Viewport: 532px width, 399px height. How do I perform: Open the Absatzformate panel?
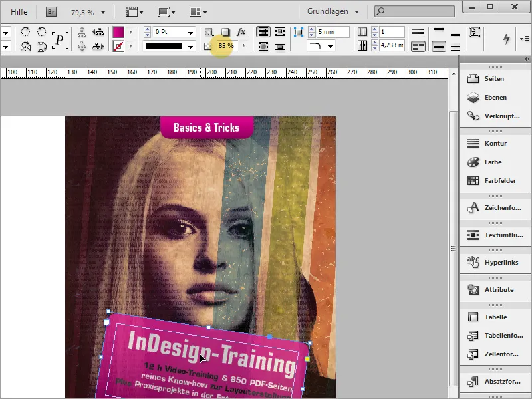[495, 381]
